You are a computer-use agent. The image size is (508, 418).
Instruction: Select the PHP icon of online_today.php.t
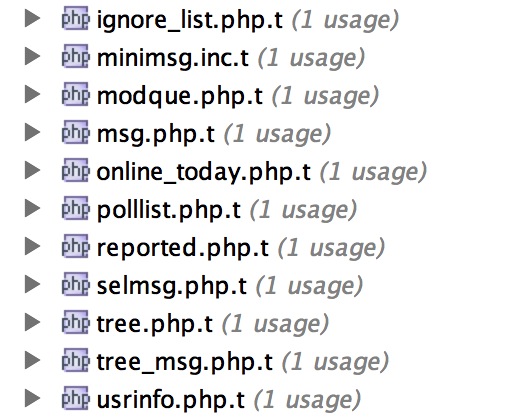tap(76, 170)
